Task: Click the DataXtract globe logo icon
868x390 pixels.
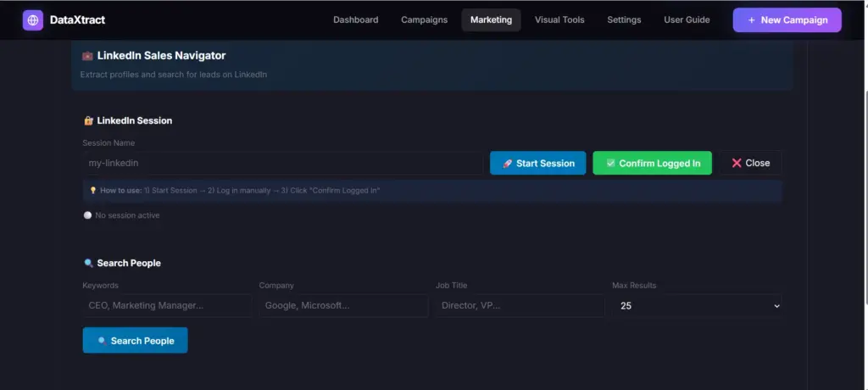Action: pyautogui.click(x=33, y=20)
